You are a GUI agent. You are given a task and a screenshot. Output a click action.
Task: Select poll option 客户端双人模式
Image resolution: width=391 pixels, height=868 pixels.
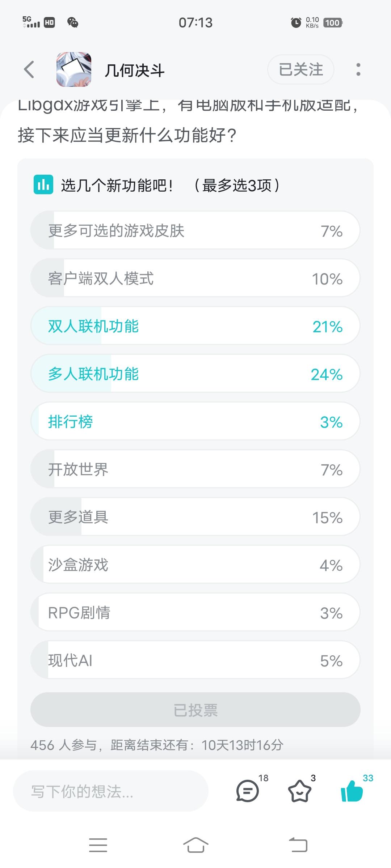pyautogui.click(x=195, y=278)
